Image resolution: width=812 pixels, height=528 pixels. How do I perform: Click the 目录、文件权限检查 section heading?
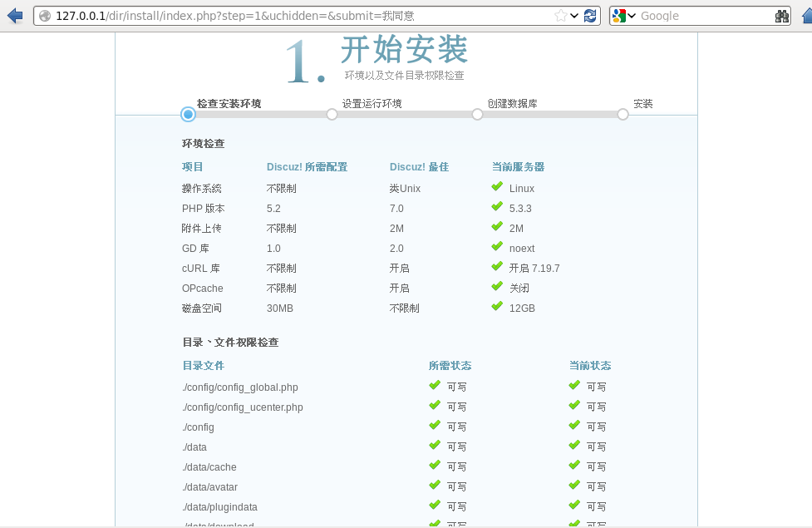click(x=230, y=343)
